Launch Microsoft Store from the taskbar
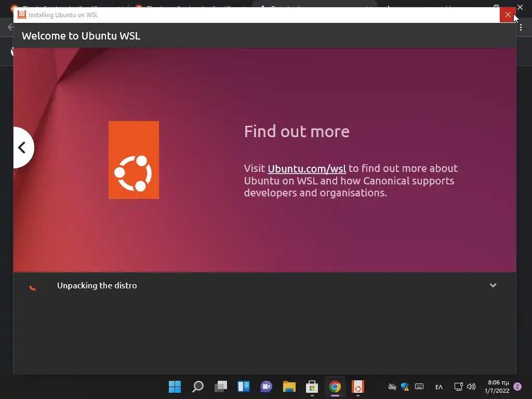 point(312,387)
